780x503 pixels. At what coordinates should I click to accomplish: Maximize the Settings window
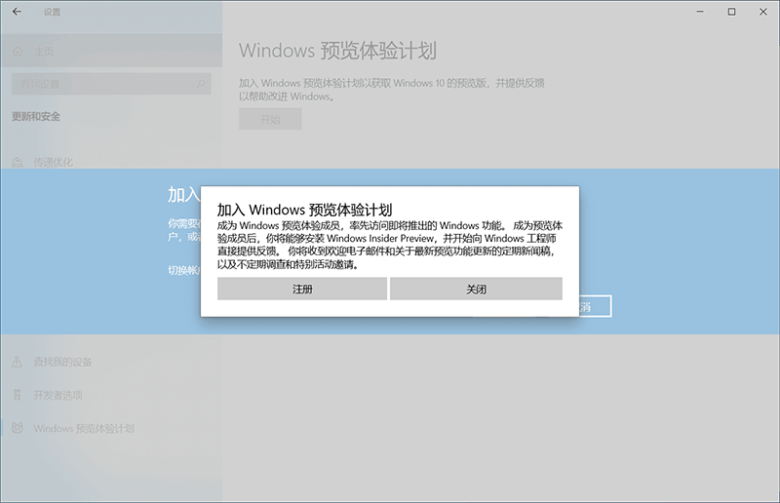pyautogui.click(x=731, y=11)
